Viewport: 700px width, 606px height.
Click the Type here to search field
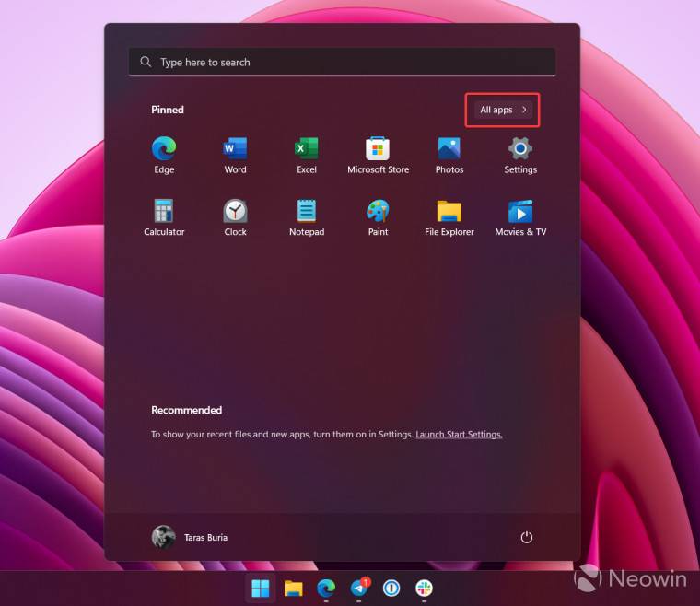click(342, 62)
